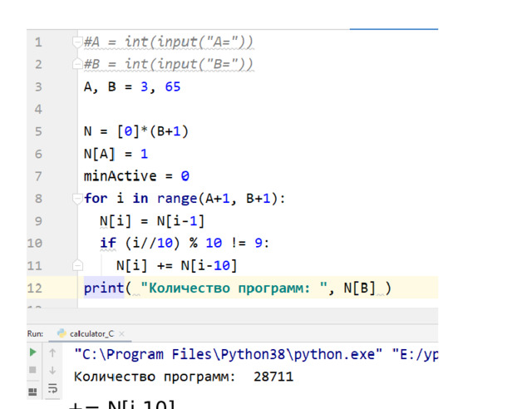Click fold end marker on line 11
Image resolution: width=532 pixels, height=409 pixels.
pyautogui.click(x=77, y=265)
